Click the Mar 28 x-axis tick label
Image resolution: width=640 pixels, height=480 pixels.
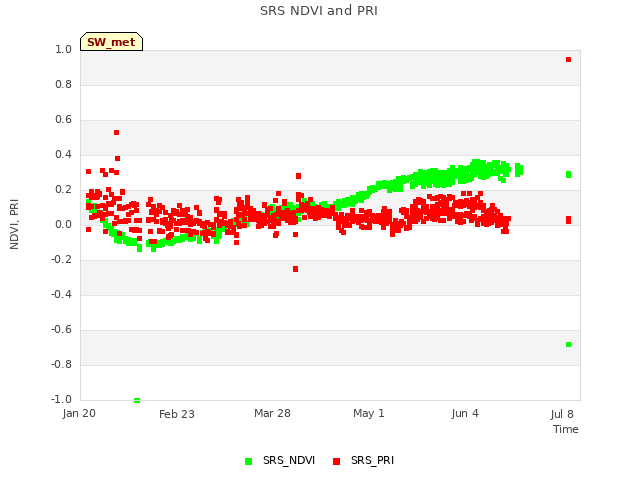click(272, 413)
